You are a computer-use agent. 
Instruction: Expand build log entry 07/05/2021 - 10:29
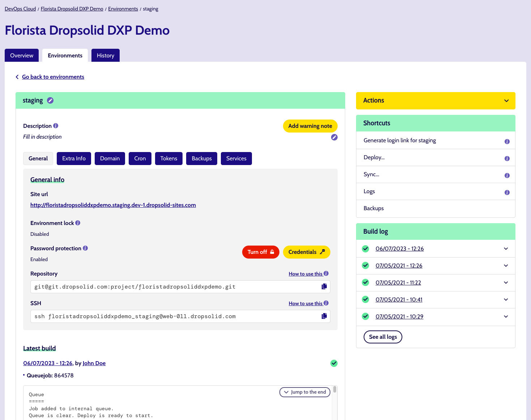(x=506, y=316)
